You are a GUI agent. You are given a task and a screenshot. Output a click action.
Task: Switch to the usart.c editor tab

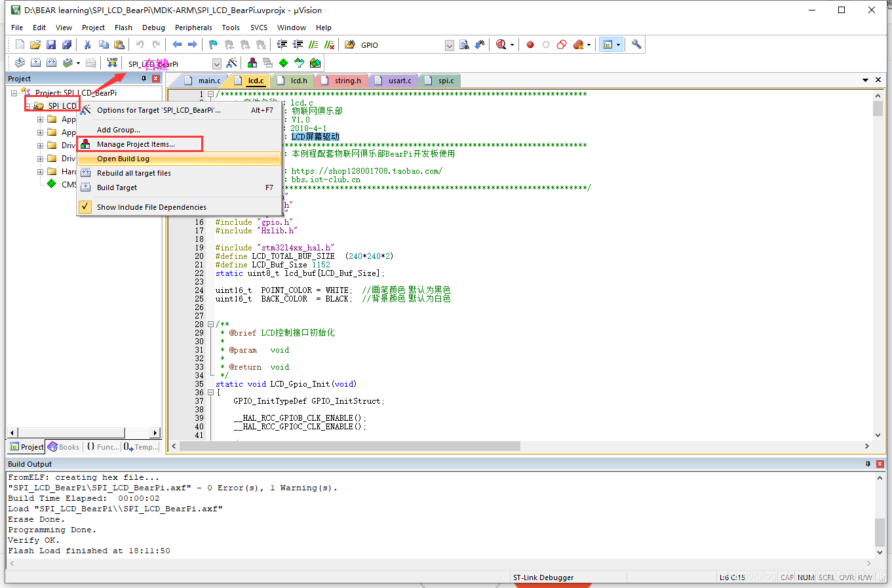pyautogui.click(x=393, y=81)
